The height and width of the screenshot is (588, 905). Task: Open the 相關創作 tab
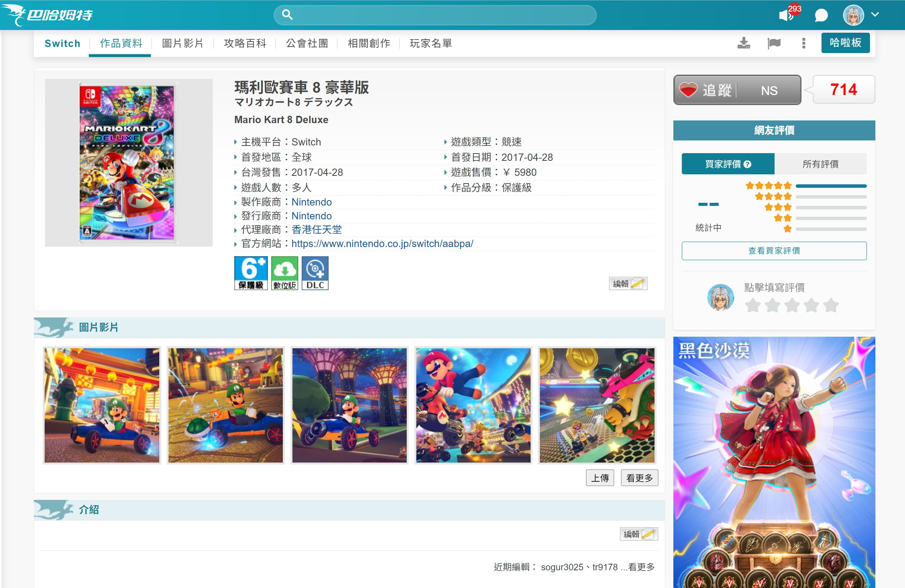tap(369, 43)
